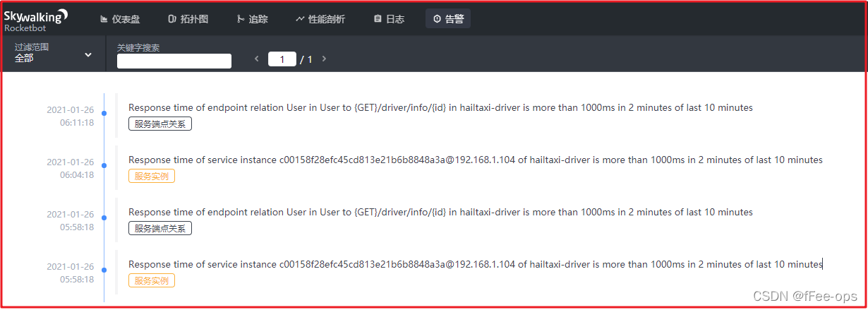The width and height of the screenshot is (868, 310).
Task: Click the page number input box
Action: [282, 59]
